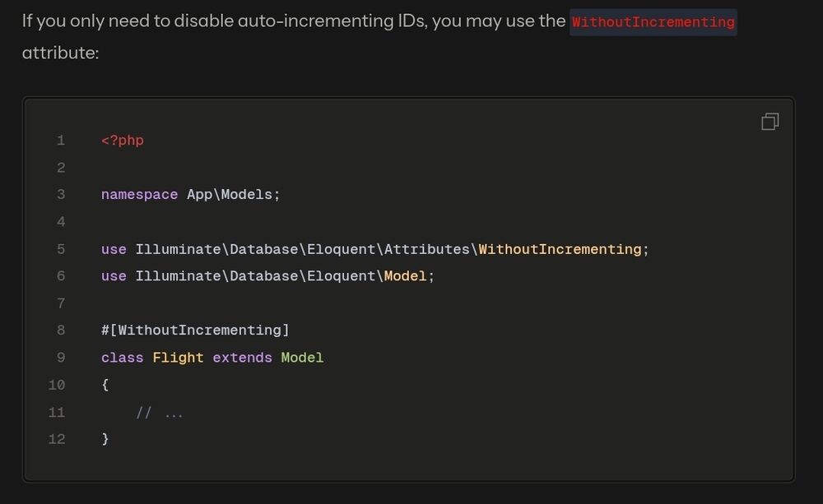
Task: Click the opening curly brace on line 10
Action: point(105,385)
